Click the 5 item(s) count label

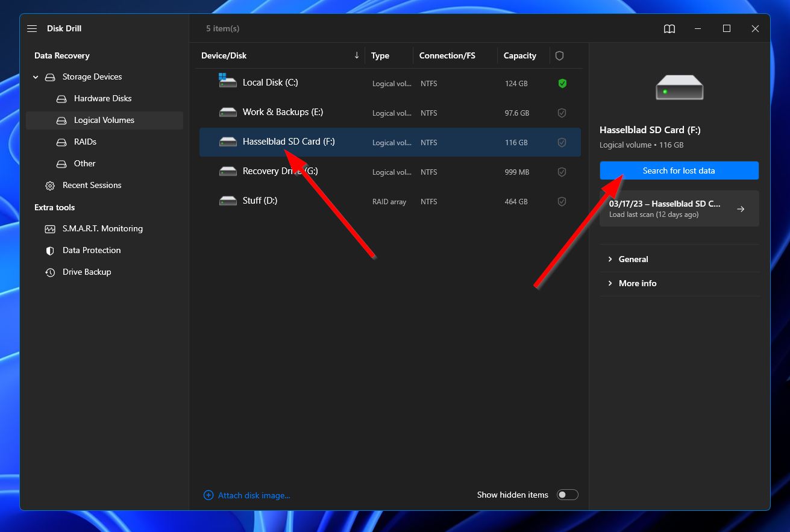[x=222, y=28]
